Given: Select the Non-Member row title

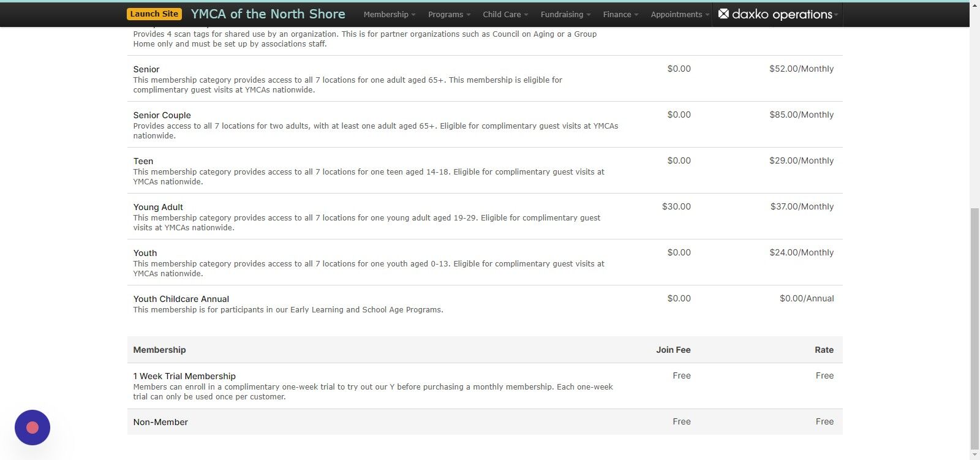Looking at the screenshot, I should (160, 422).
